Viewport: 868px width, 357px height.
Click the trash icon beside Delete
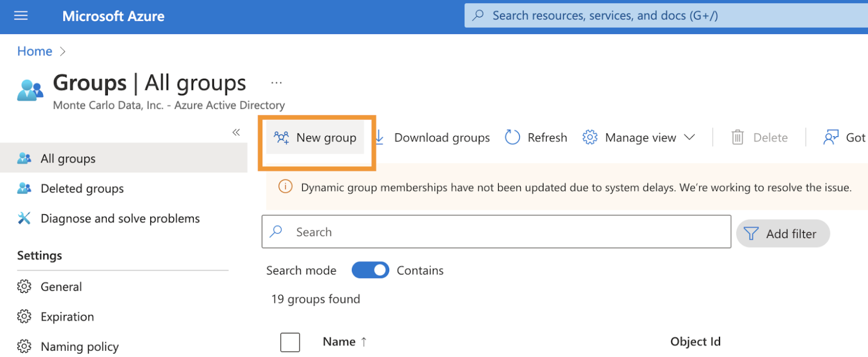[738, 138]
